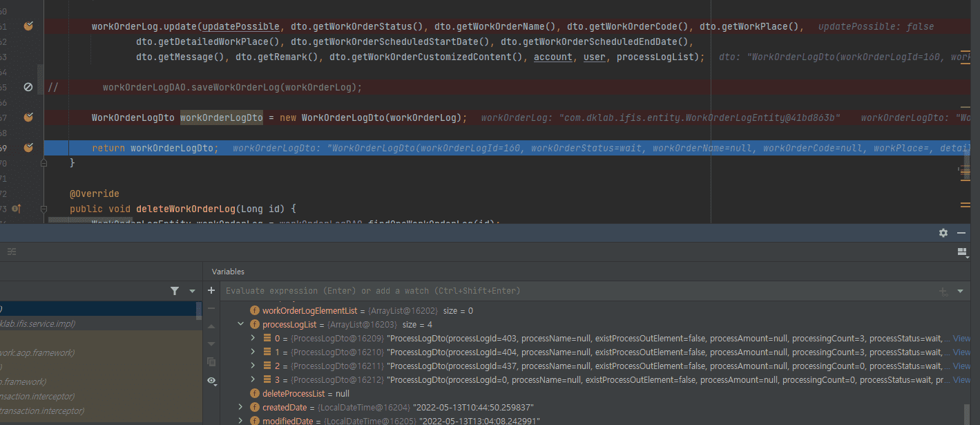
Task: Click the list element icon of entry 3
Action: pyautogui.click(x=267, y=380)
